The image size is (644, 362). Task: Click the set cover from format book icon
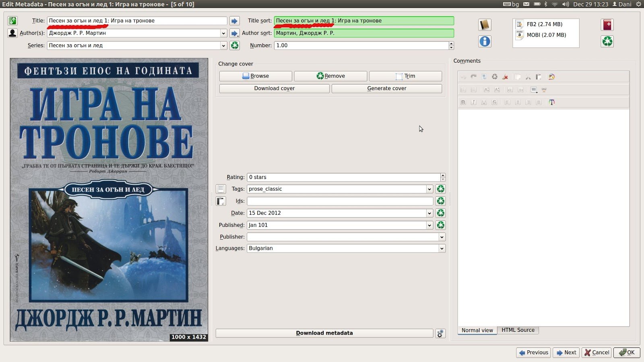485,25
